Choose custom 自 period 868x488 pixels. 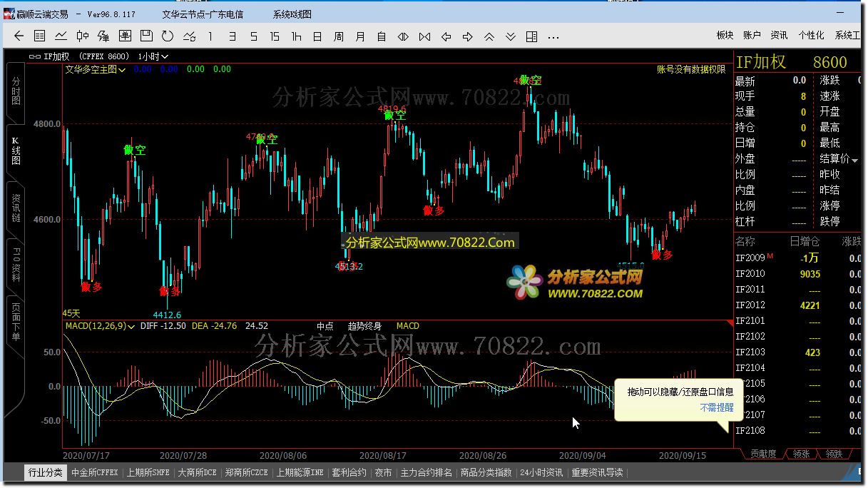(x=382, y=36)
